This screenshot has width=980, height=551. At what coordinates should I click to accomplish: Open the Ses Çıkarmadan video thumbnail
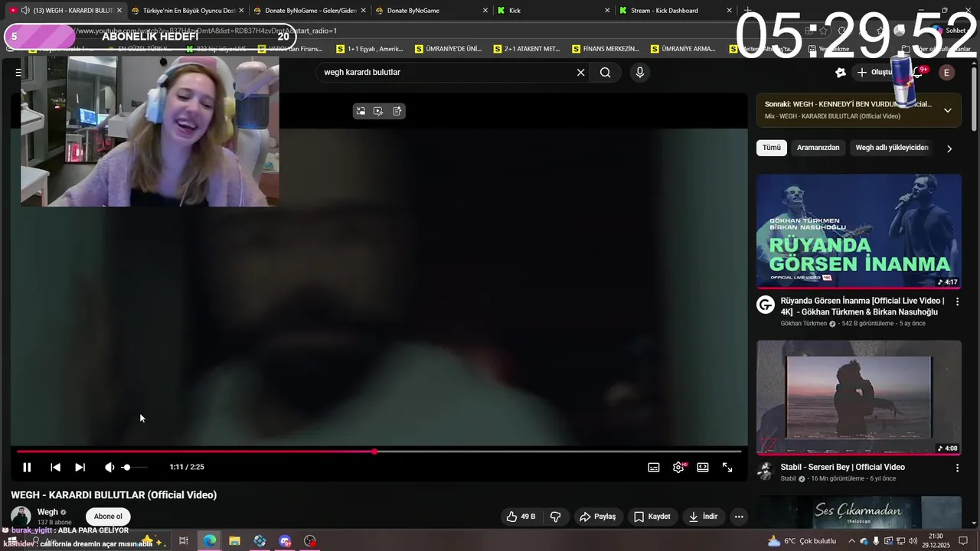859,513
